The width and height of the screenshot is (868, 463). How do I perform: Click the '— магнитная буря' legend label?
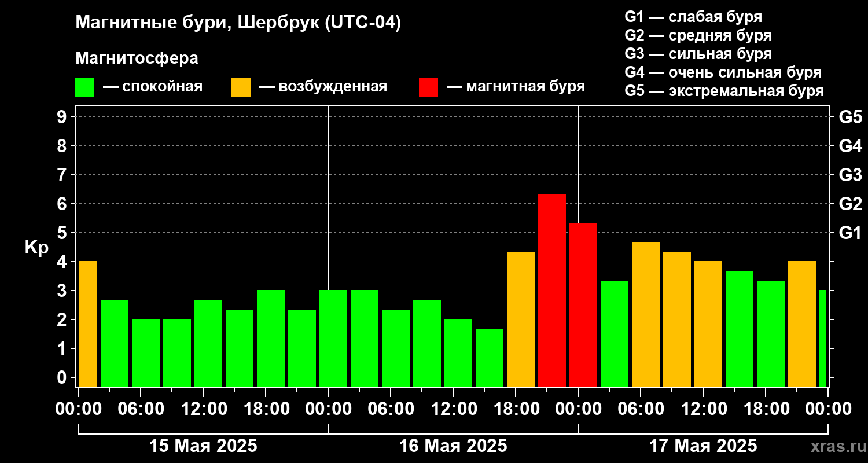tap(516, 87)
